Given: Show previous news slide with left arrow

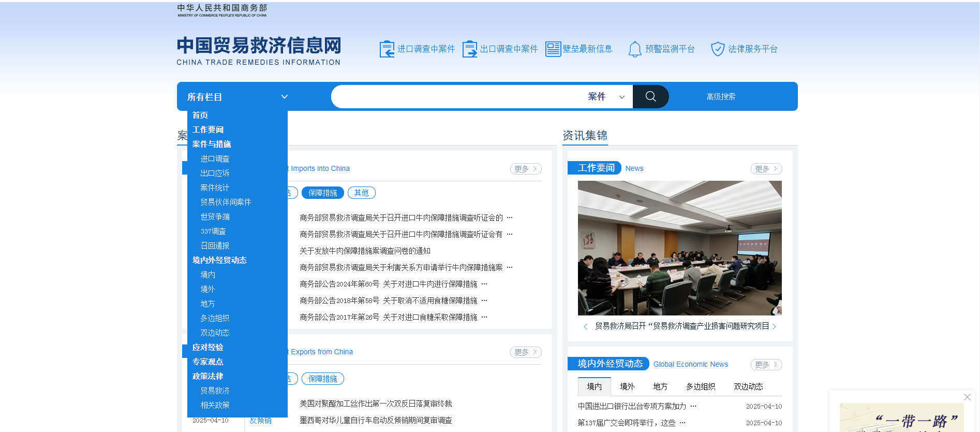Looking at the screenshot, I should [585, 326].
